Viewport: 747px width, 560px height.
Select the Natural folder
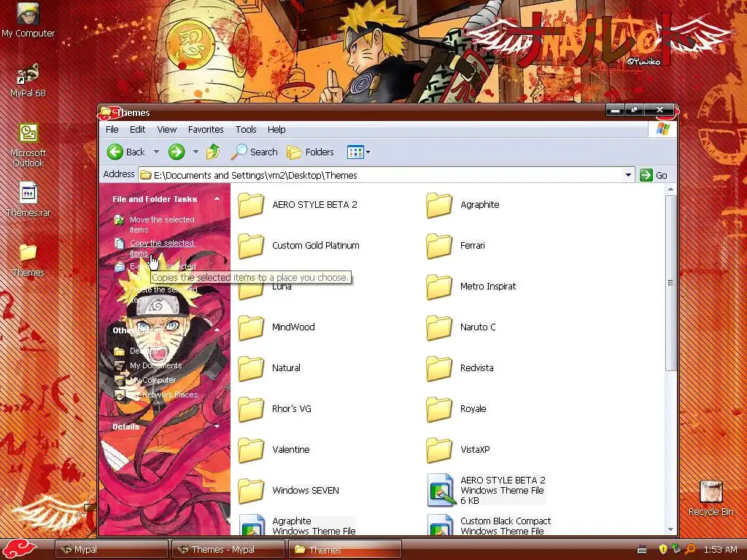click(x=269, y=368)
